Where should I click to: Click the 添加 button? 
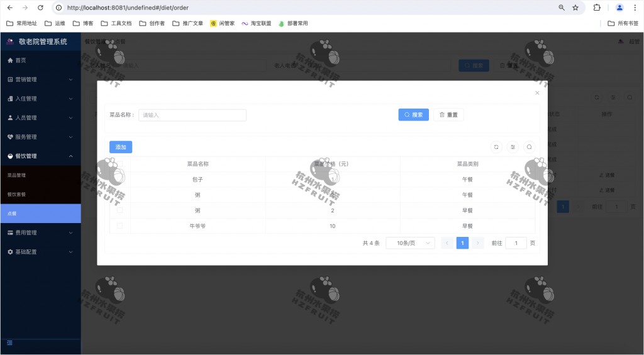121,147
